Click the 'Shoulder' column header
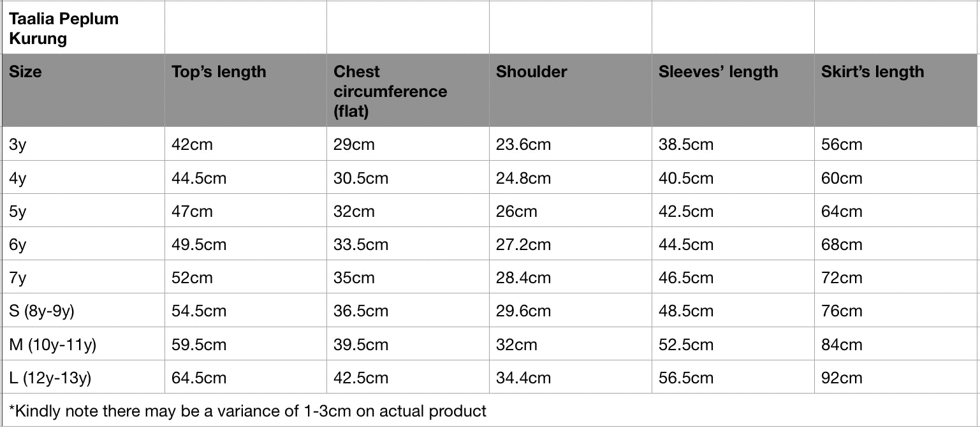 [531, 72]
